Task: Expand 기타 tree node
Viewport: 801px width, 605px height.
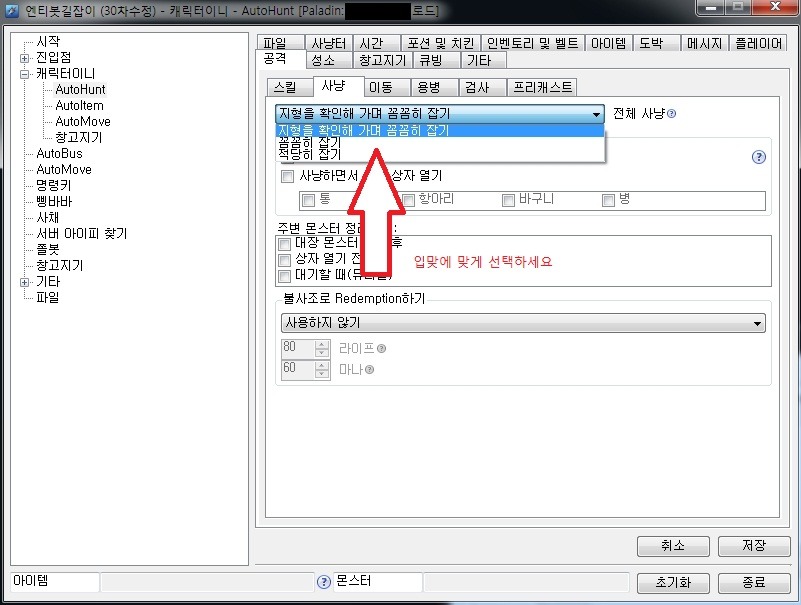Action: pos(24,282)
